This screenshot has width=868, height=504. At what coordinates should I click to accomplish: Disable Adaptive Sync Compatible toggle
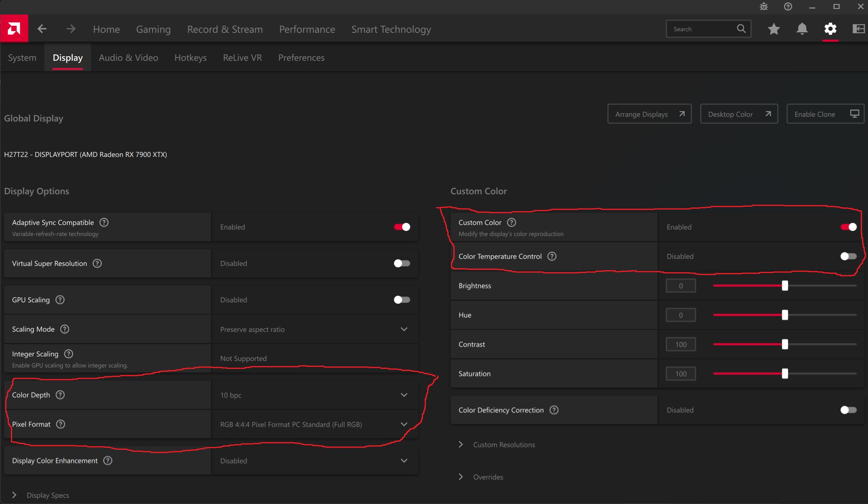(x=402, y=227)
